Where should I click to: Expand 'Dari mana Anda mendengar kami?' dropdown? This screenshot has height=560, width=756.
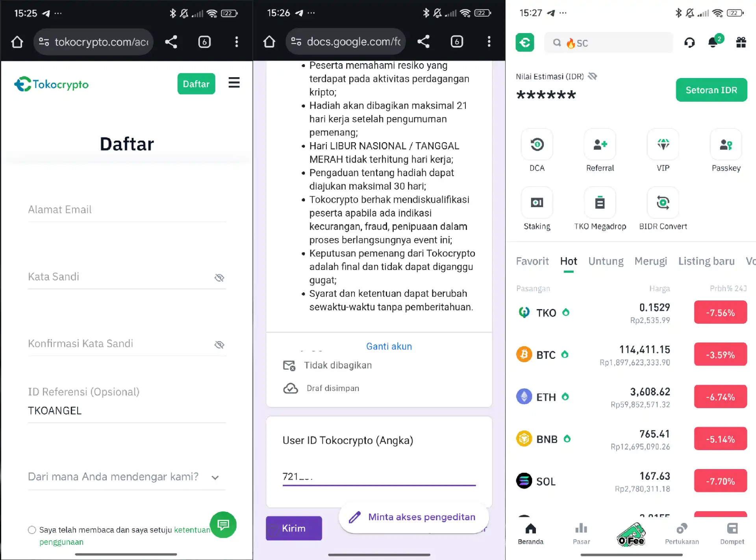[x=127, y=477]
